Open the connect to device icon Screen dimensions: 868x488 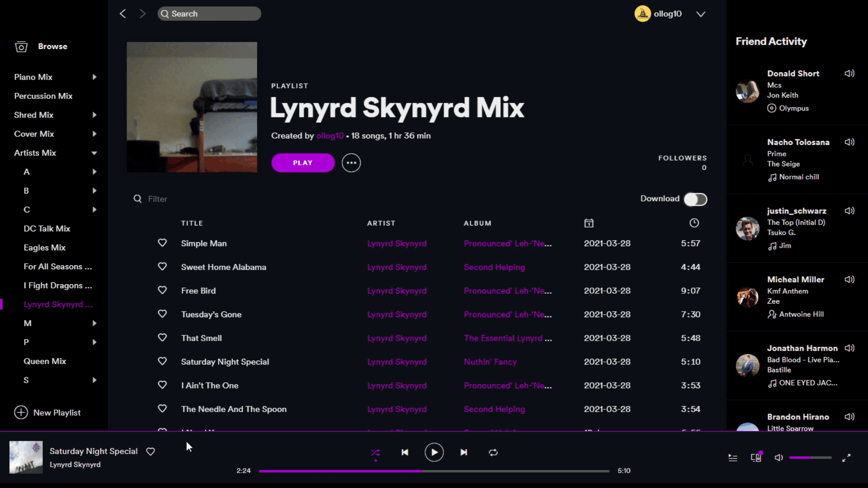(756, 458)
